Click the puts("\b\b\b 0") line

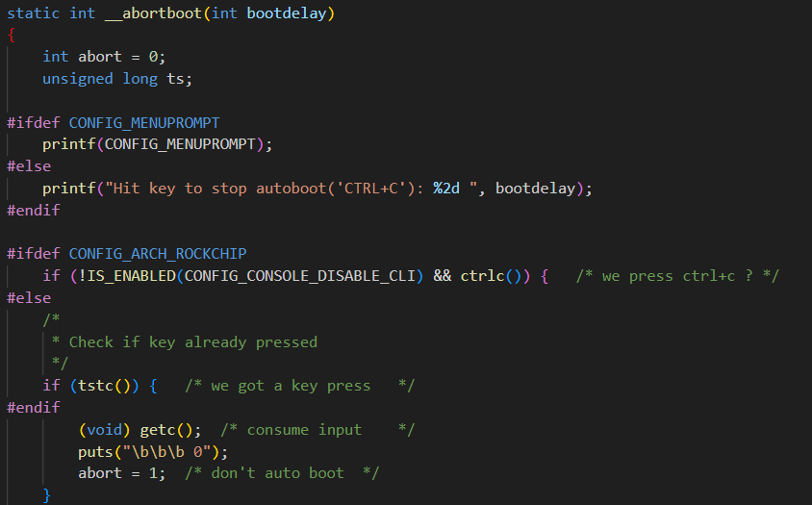coord(153,452)
